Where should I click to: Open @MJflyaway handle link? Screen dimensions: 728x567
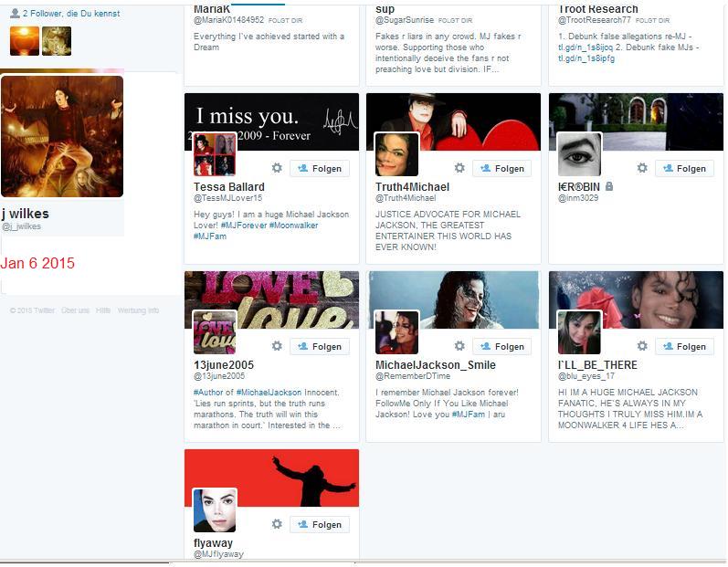click(218, 554)
